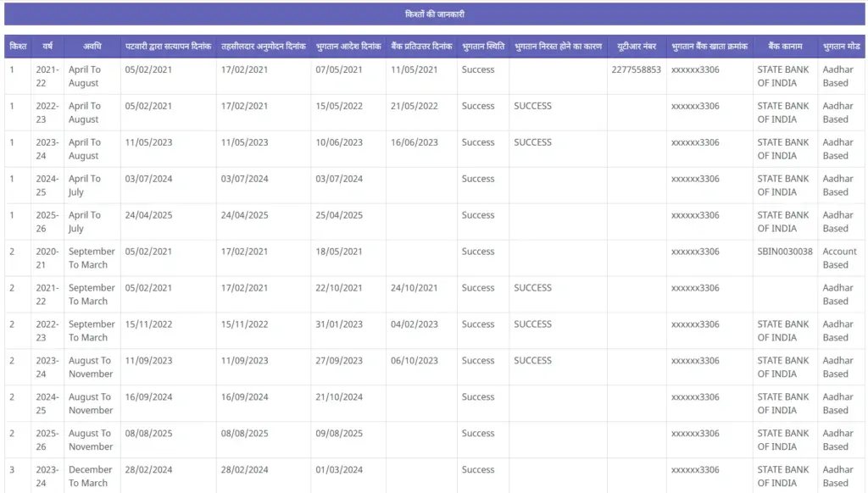The height and width of the screenshot is (493, 868).
Task: Click bank response date 24/10/2021
Action: 414,288
